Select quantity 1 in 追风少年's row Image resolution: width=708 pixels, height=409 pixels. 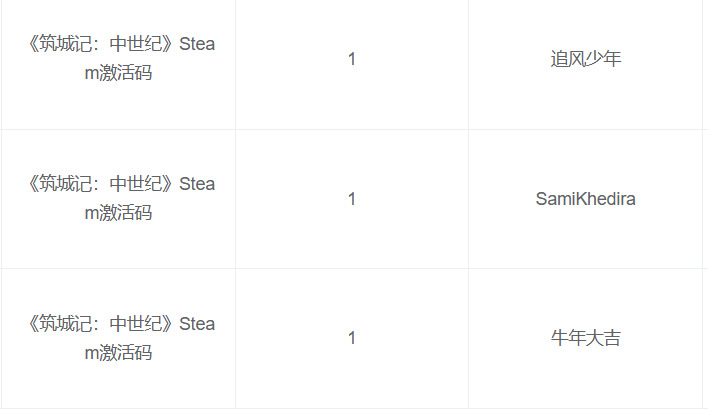coord(352,59)
